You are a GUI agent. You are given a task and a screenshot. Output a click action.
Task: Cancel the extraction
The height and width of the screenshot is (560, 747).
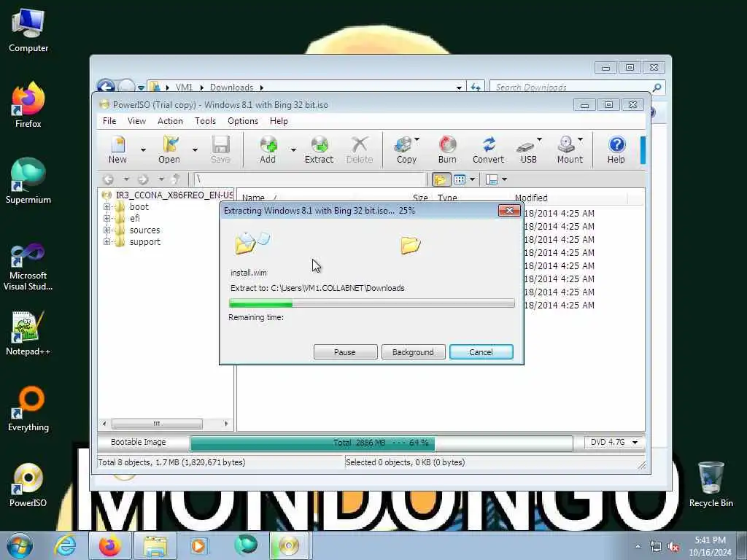point(481,352)
